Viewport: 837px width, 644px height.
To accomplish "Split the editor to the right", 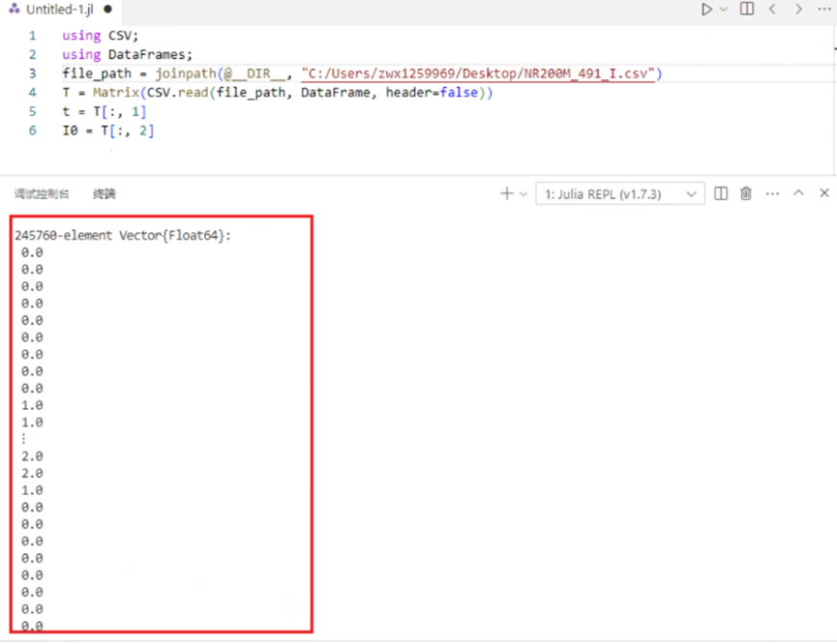I will pyautogui.click(x=747, y=9).
